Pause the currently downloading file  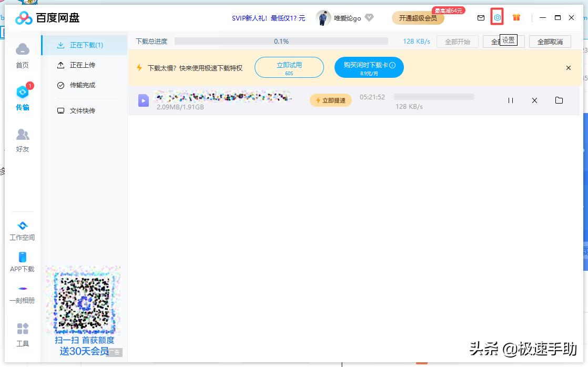510,100
